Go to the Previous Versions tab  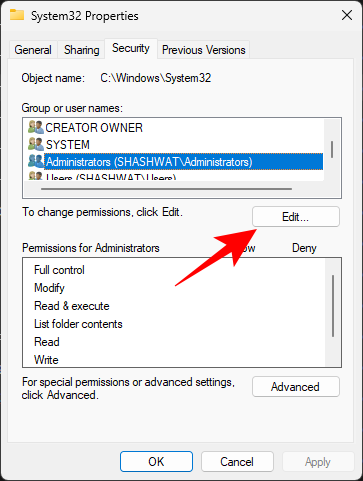point(204,50)
